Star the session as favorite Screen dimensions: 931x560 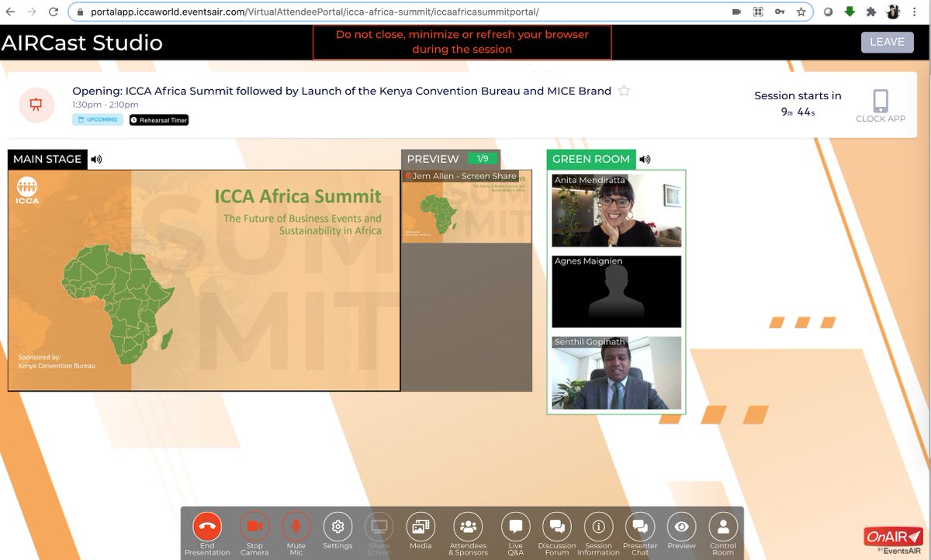pos(624,91)
